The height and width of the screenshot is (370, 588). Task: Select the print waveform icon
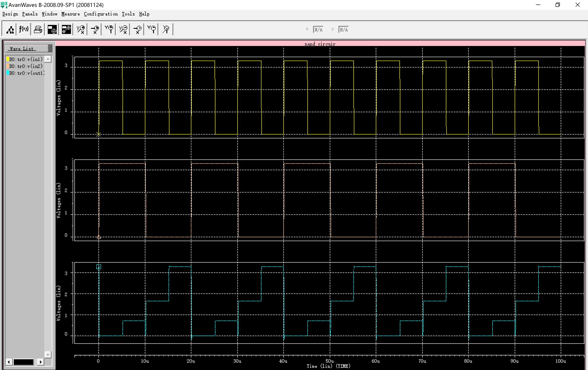pos(38,29)
